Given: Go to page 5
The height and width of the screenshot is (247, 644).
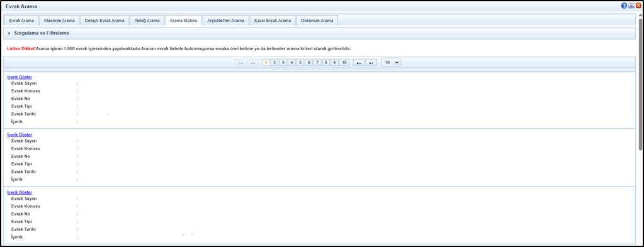Looking at the screenshot, I should (x=300, y=63).
